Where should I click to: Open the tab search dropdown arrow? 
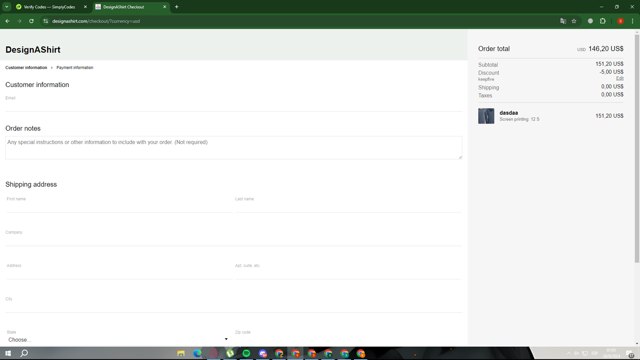click(7, 7)
